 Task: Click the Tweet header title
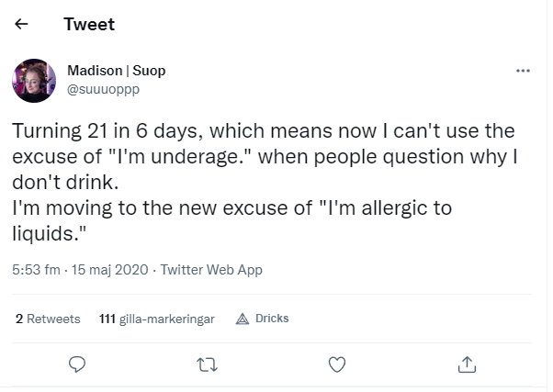pos(89,24)
